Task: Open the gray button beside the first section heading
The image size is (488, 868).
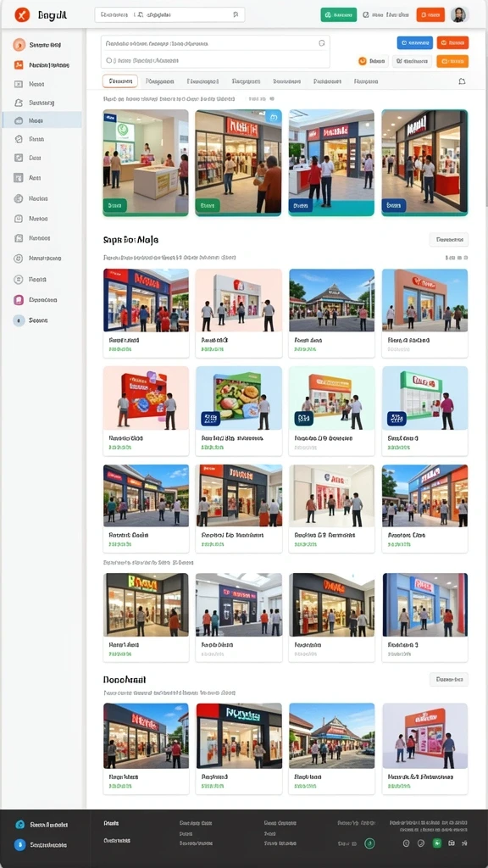Action: click(449, 240)
